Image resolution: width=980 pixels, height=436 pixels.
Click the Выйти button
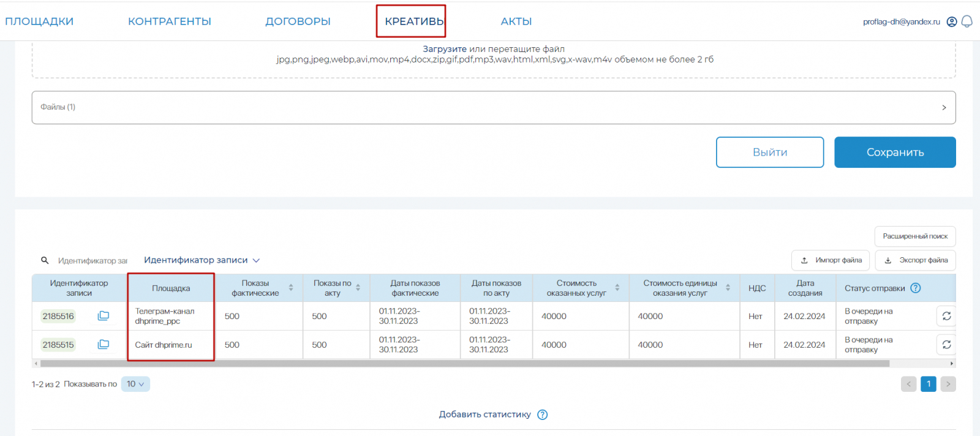769,152
